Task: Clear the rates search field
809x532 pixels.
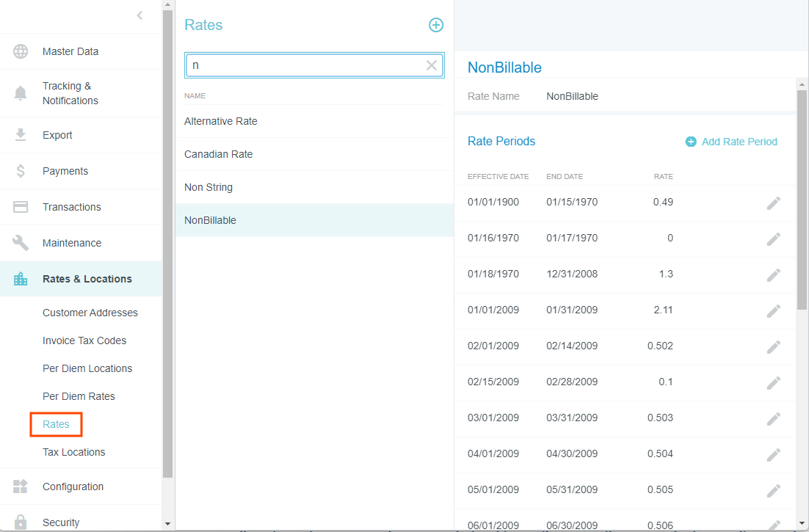Action: point(432,65)
